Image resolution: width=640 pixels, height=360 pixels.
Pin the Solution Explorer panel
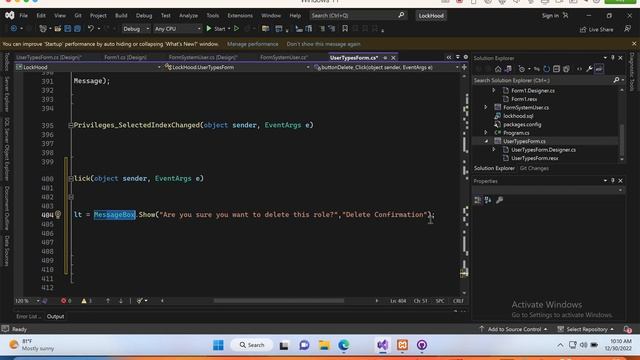click(613, 58)
